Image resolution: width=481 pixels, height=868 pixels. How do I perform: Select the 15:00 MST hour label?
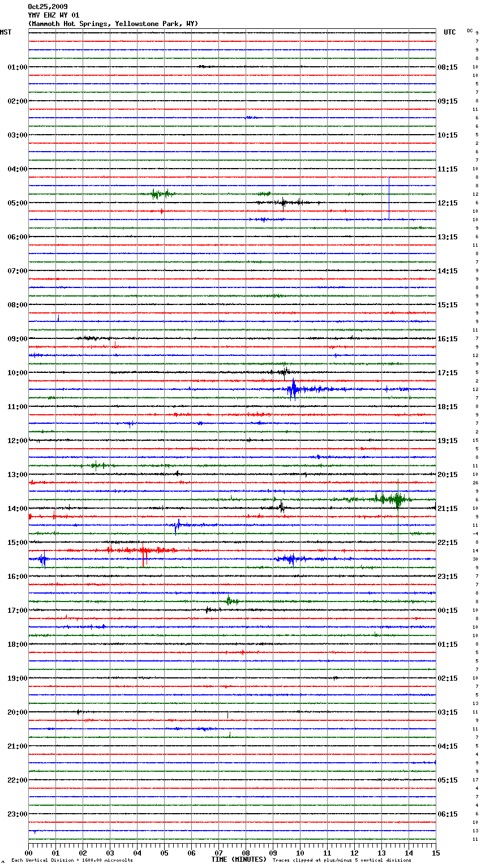point(18,543)
